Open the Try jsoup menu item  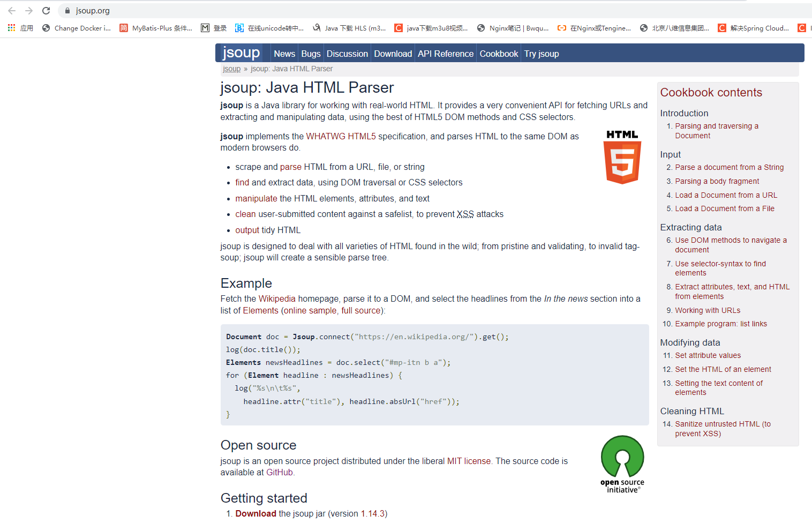(542, 54)
